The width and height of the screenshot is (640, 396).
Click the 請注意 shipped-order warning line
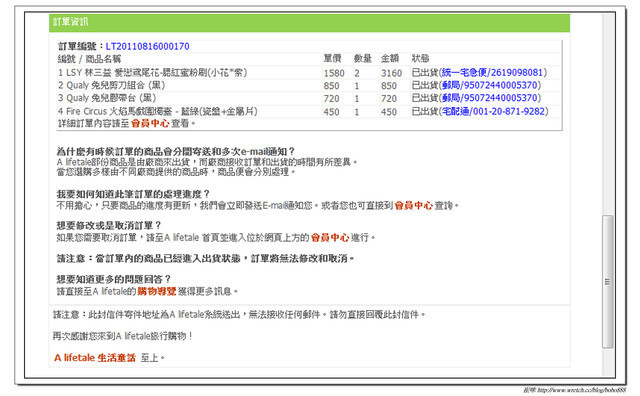205,259
